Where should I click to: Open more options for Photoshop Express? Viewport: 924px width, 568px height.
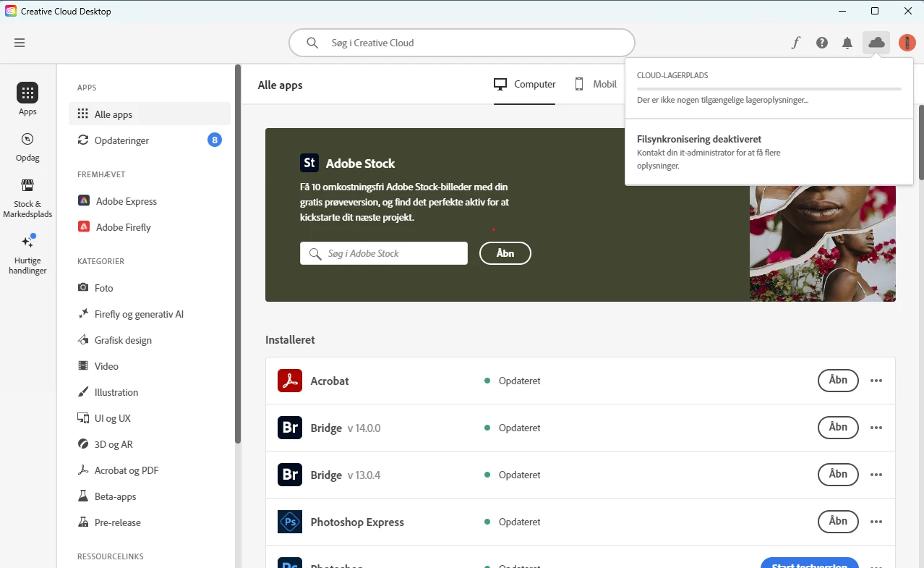tap(876, 522)
